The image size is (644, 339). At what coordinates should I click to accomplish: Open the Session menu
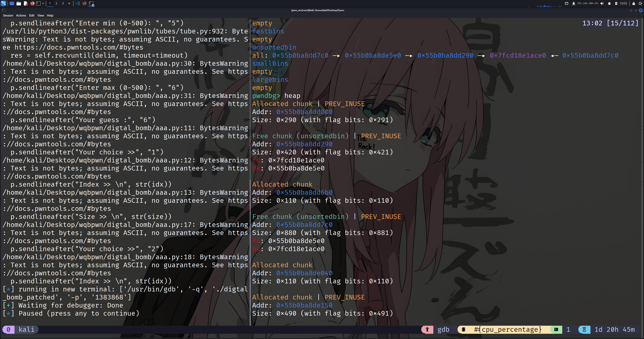click(x=8, y=16)
